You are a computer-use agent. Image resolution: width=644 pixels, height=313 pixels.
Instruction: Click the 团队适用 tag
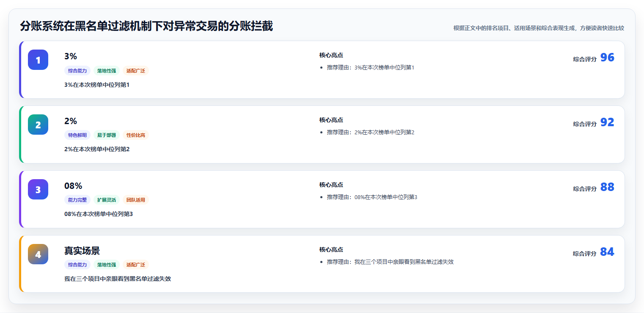[136, 200]
